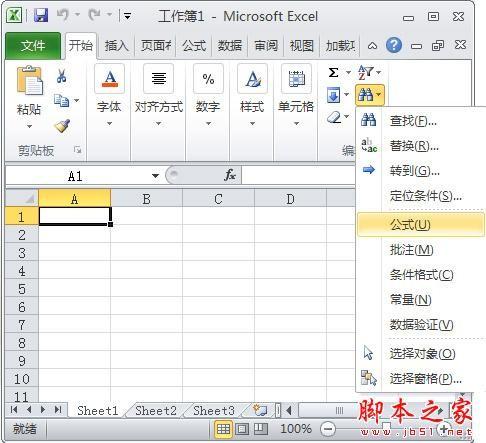
Task: Choose Find (查找(F)...) in dropdown menu
Action: pos(421,121)
